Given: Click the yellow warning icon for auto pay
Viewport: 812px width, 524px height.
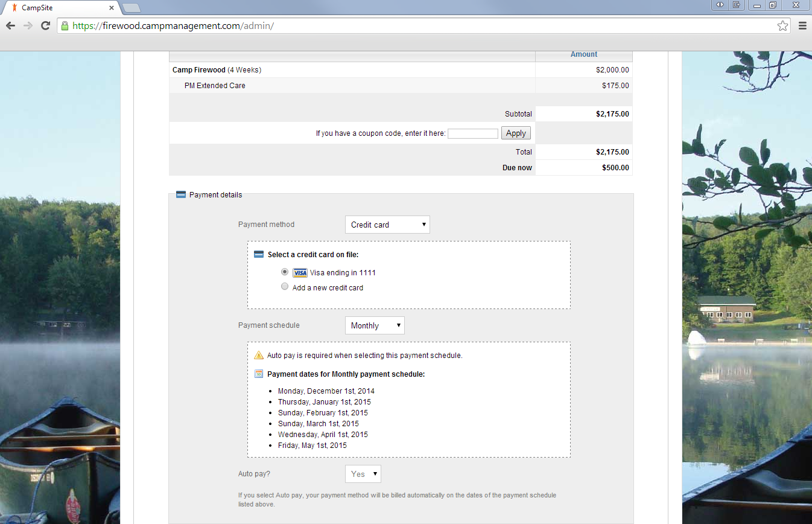Looking at the screenshot, I should [x=259, y=355].
